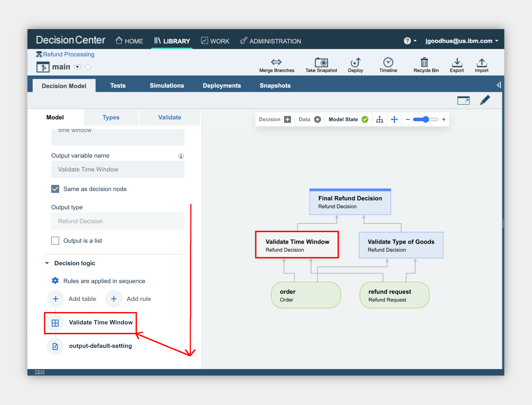Click the document icon for output-default-setting

pyautogui.click(x=55, y=346)
